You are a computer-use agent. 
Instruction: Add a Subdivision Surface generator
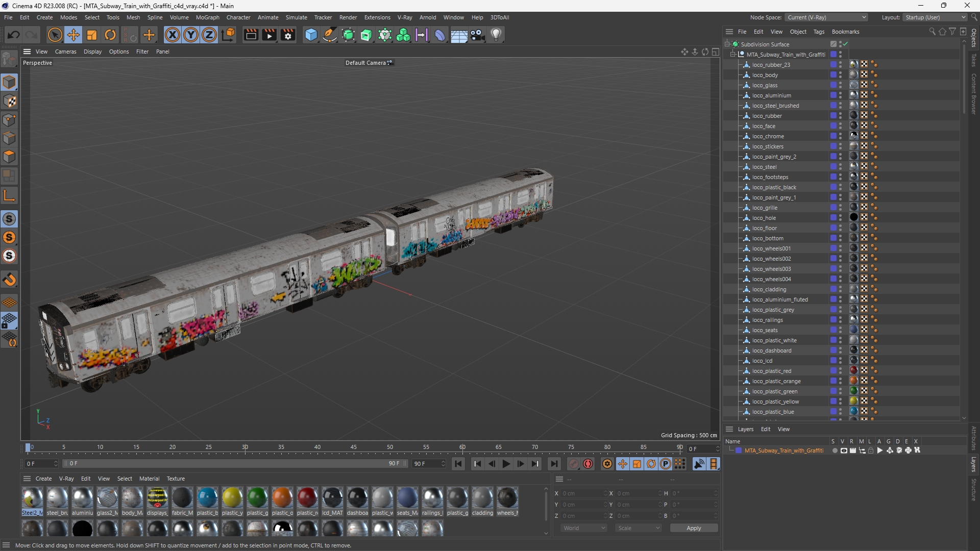(x=349, y=35)
